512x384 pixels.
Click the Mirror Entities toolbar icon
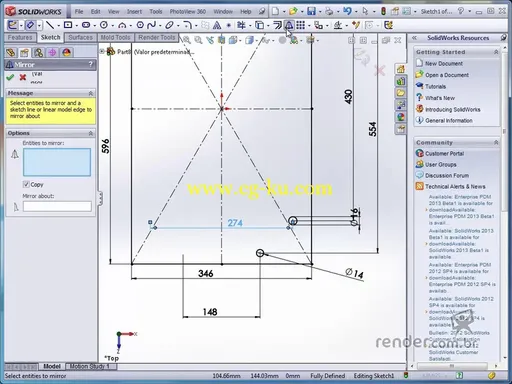coord(289,25)
